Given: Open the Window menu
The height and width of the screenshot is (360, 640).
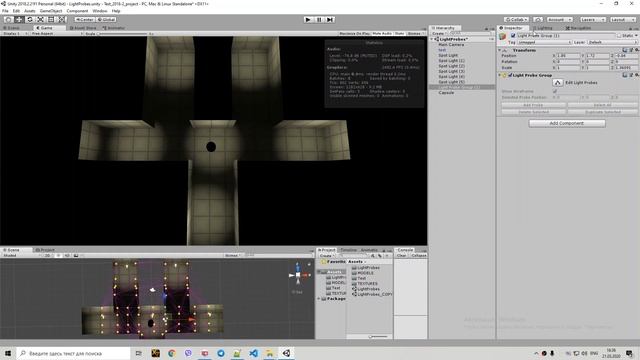Looking at the screenshot, I should tap(100, 11).
